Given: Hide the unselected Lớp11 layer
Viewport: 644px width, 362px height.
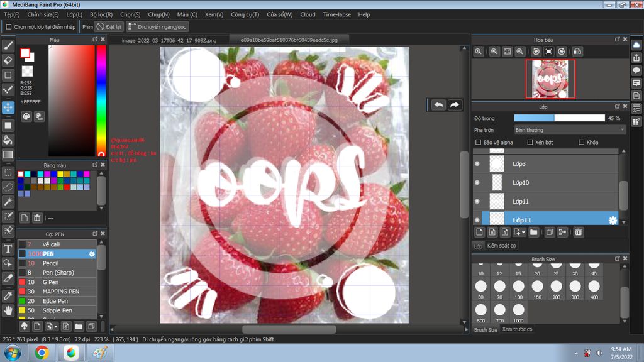Looking at the screenshot, I should point(477,202).
